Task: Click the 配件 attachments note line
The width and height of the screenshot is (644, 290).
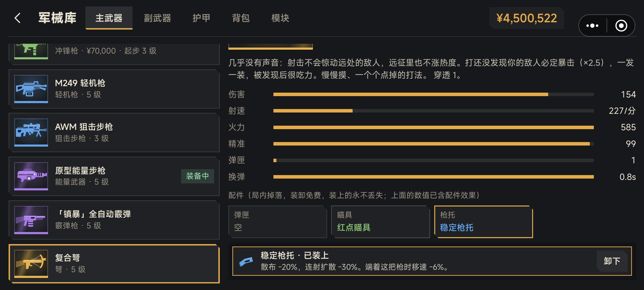Action: click(x=354, y=195)
